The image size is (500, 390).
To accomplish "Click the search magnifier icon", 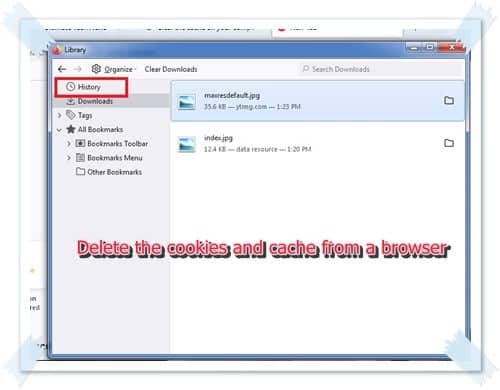I will coord(305,69).
